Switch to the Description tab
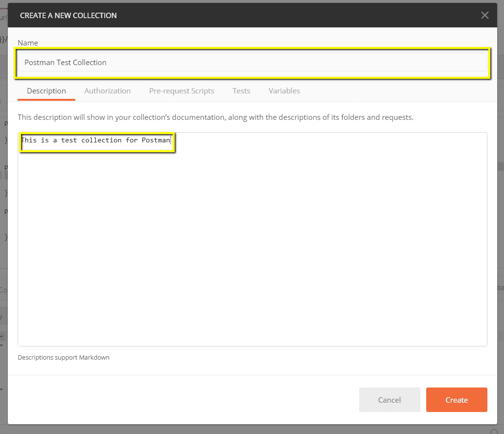Screen dimensions: 504x434 pyautogui.click(x=46, y=91)
